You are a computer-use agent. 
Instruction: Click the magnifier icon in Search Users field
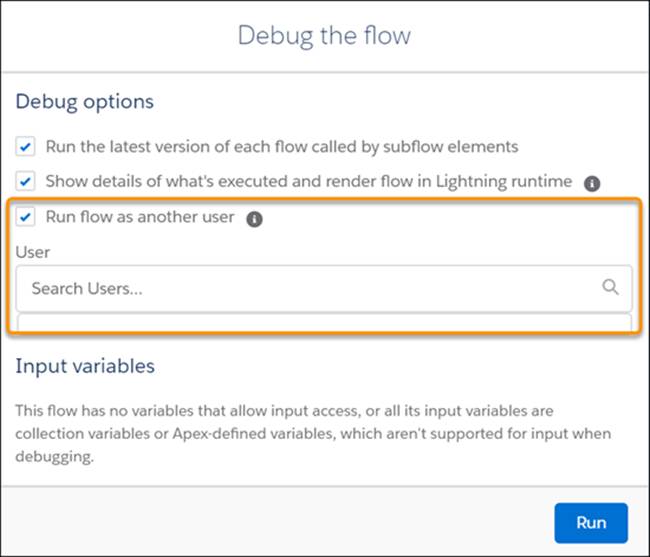click(610, 287)
